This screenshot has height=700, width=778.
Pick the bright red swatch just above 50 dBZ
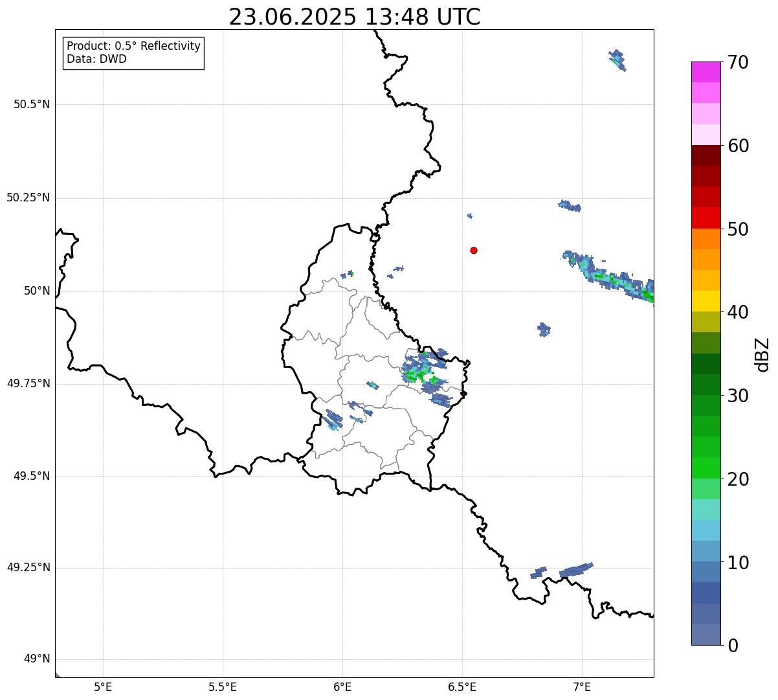coord(706,218)
